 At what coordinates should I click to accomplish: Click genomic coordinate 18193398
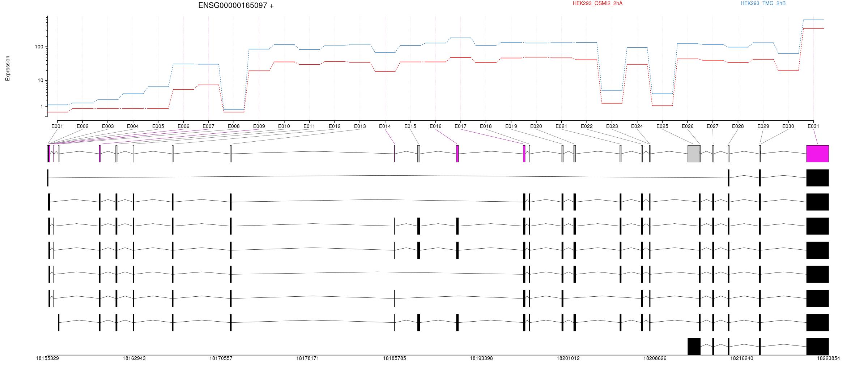coord(481,358)
